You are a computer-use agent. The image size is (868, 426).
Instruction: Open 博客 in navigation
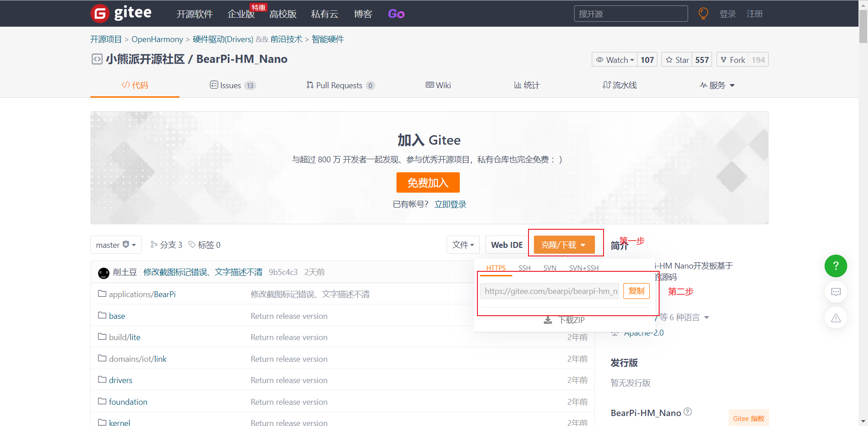click(363, 14)
